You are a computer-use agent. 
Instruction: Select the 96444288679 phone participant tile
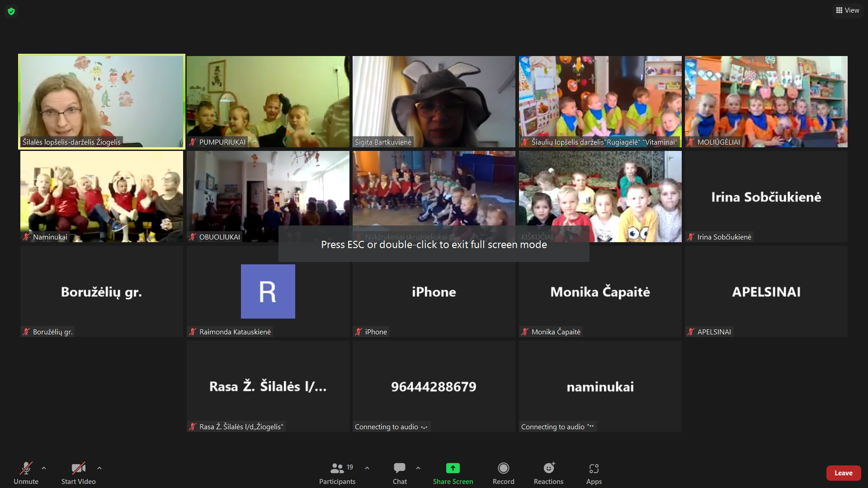tap(434, 386)
